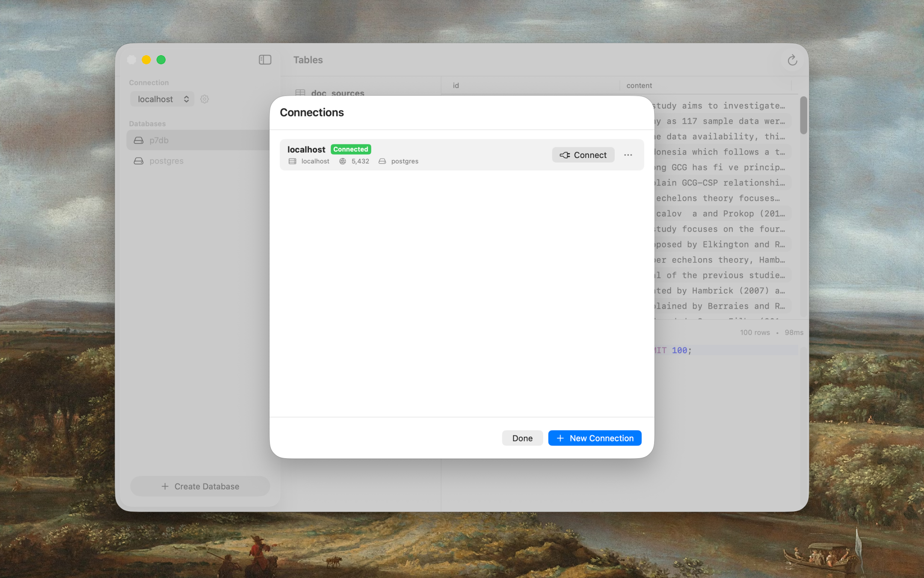Click the vertical results scrollbar
This screenshot has height=578, width=924.
point(803,115)
